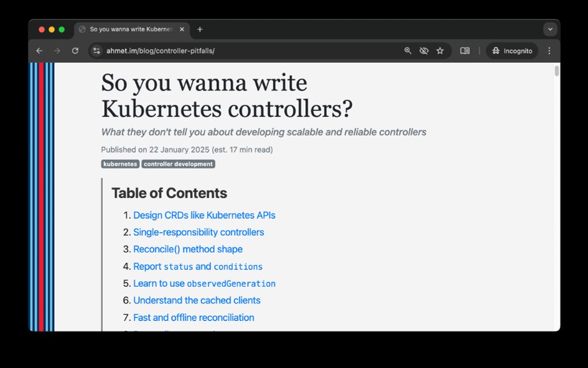Click the zoom magnifier icon in address bar
The height and width of the screenshot is (368, 588).
coord(407,51)
